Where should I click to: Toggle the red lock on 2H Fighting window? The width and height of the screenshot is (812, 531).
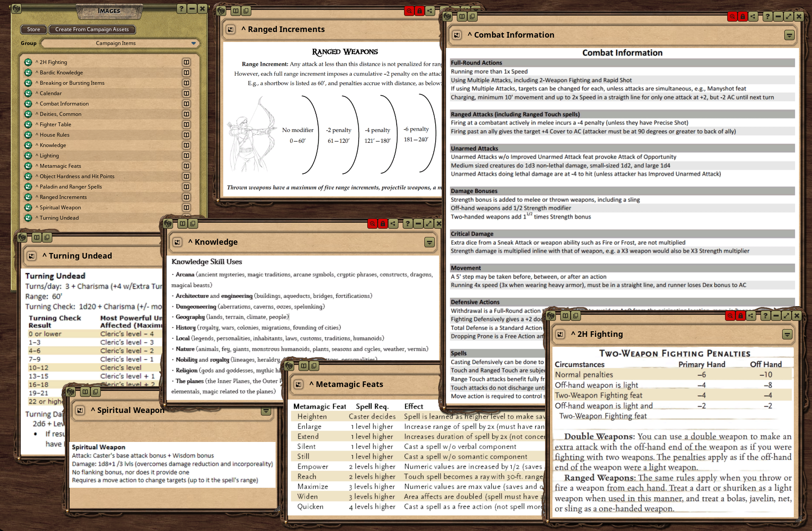741,316
